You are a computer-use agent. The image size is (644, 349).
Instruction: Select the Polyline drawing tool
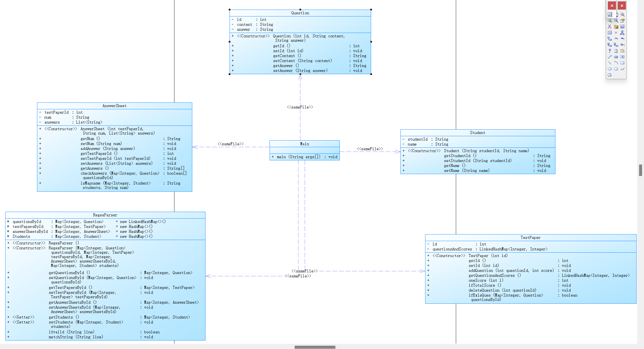(622, 69)
